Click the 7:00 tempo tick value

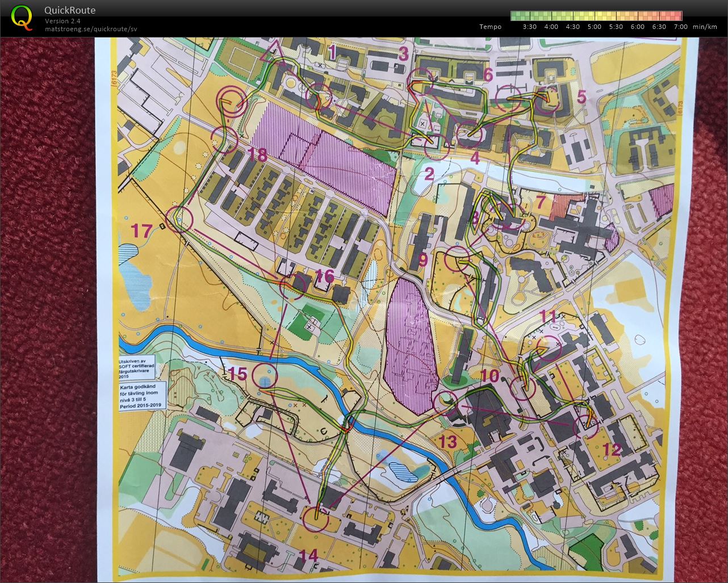680,27
